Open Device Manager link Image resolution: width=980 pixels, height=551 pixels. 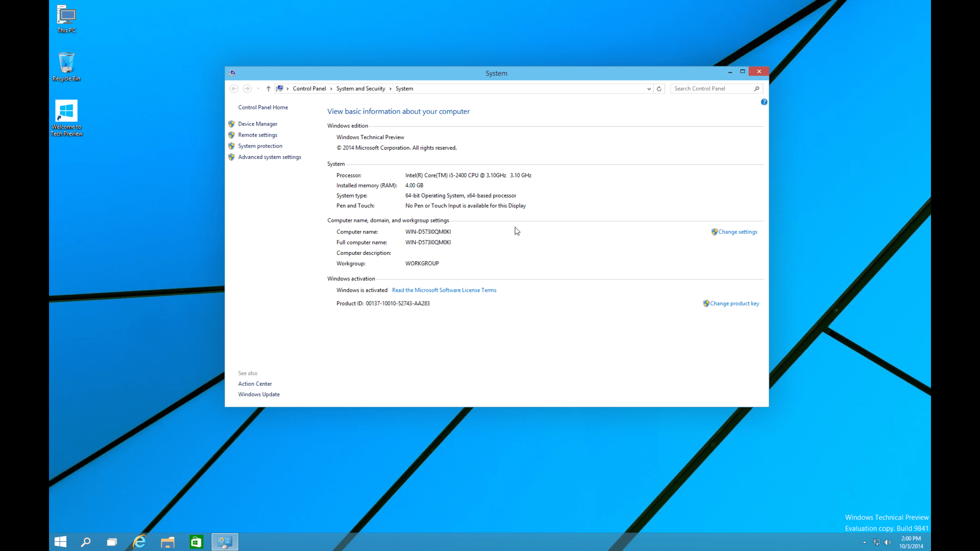click(258, 124)
